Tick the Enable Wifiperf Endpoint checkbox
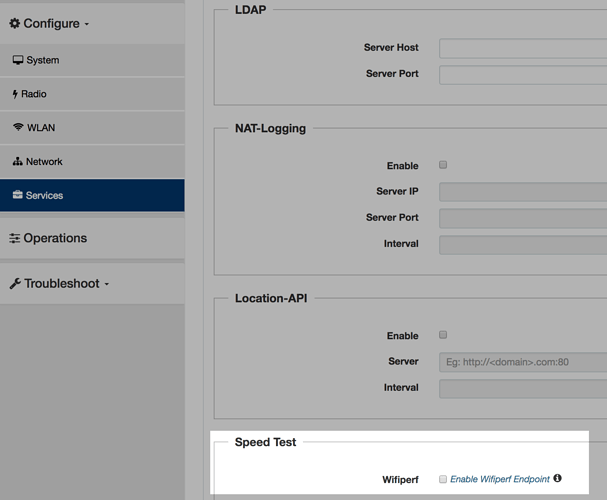Screen dimensions: 607x500 tap(443, 479)
